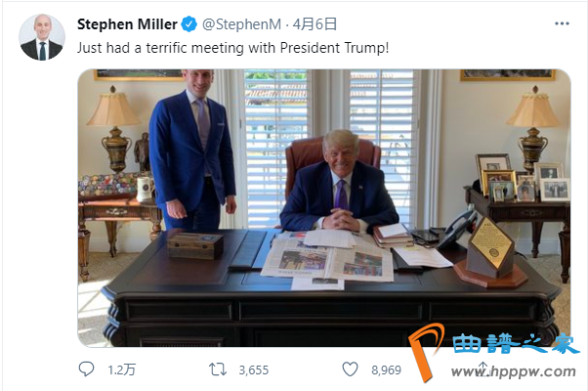Open the attached office photo
The image size is (588, 391).
[x=323, y=207]
